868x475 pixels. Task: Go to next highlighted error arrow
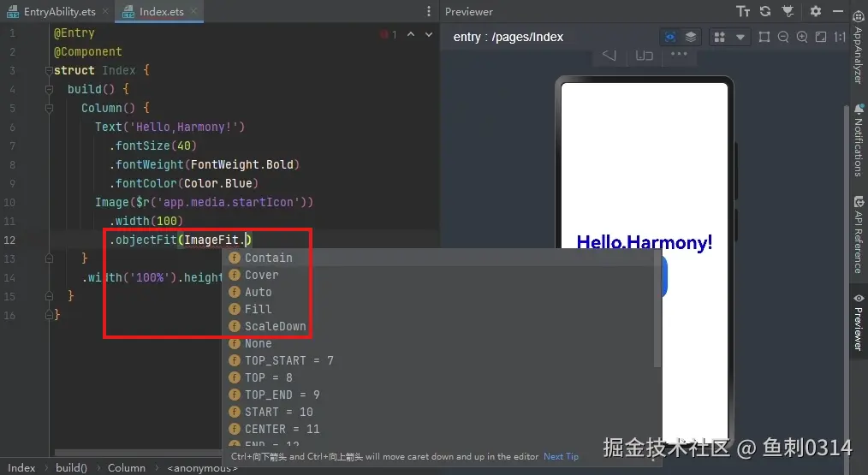click(x=429, y=34)
